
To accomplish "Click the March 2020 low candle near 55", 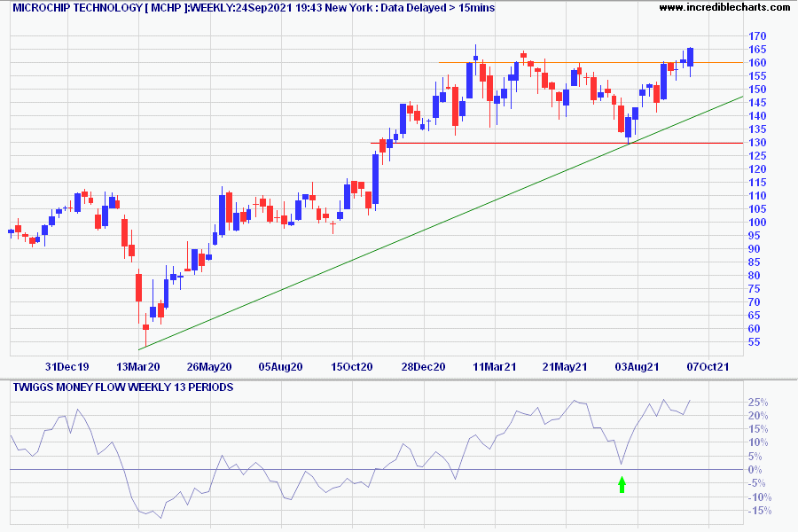I will pyautogui.click(x=145, y=327).
